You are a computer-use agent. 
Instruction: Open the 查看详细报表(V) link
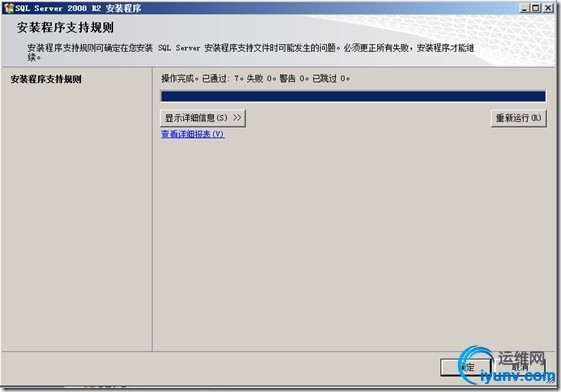[192, 134]
